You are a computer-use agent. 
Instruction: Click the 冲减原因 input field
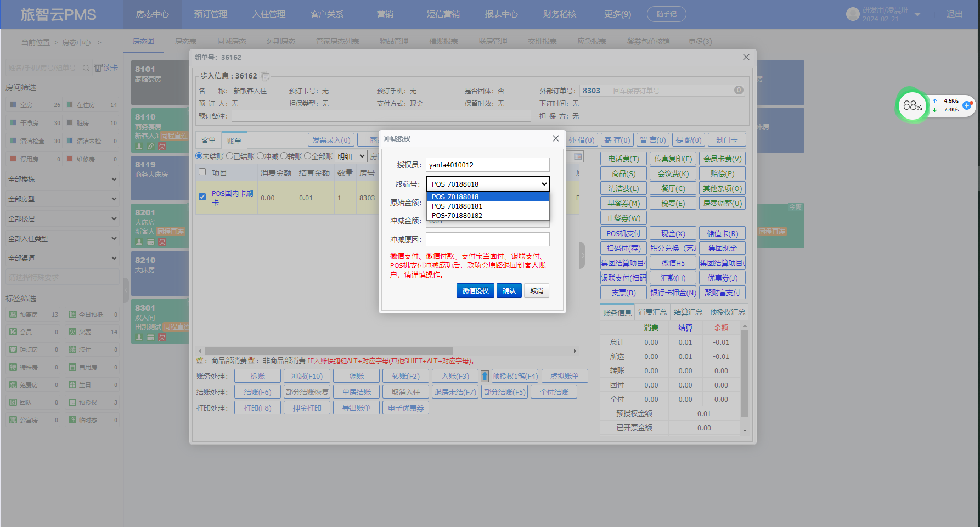[488, 239]
